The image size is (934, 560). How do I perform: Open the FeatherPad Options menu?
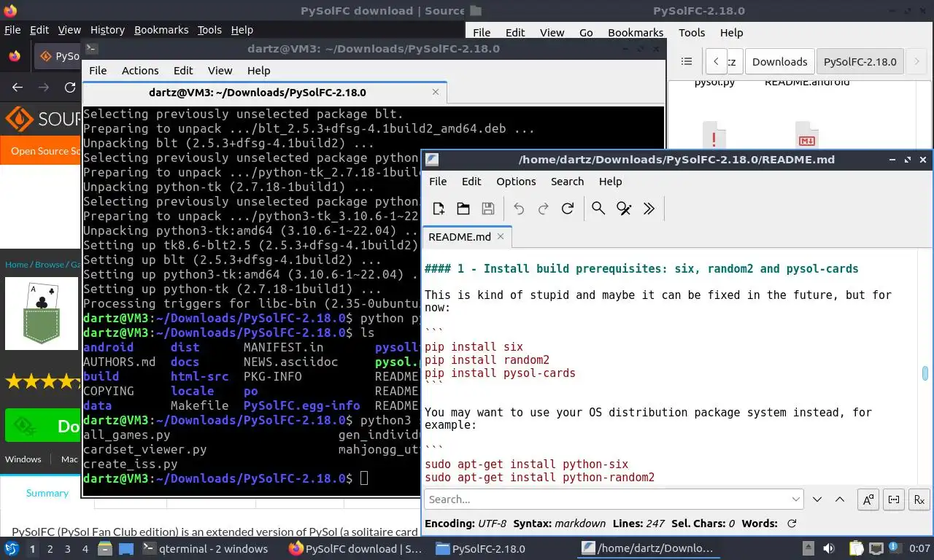[516, 182]
